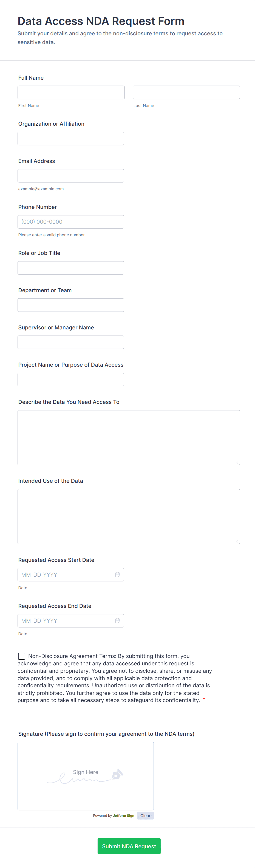The image size is (255, 868).
Task: Click the Intended Use of Data text area
Action: [129, 516]
